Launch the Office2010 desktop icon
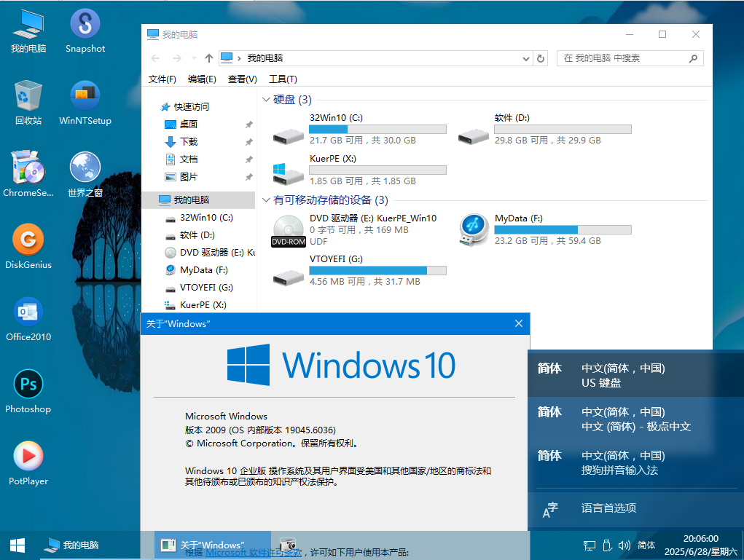Screen dimensions: 744x560 (28, 319)
